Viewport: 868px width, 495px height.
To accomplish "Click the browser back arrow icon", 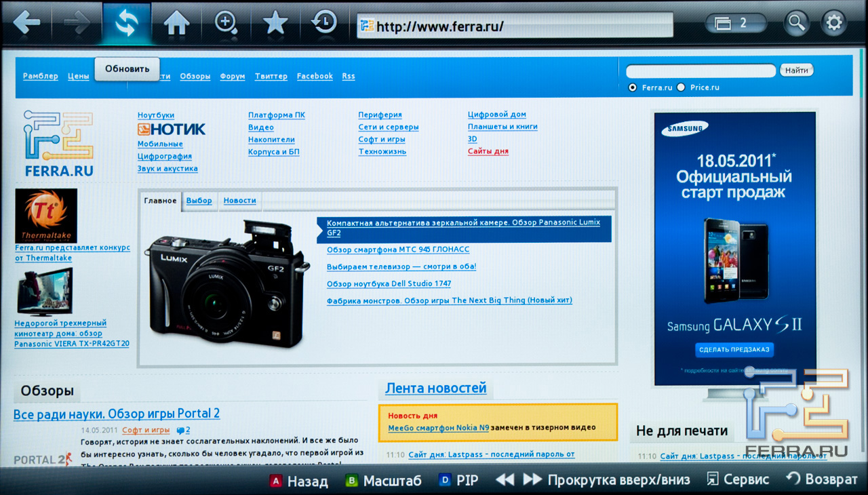I will click(26, 23).
